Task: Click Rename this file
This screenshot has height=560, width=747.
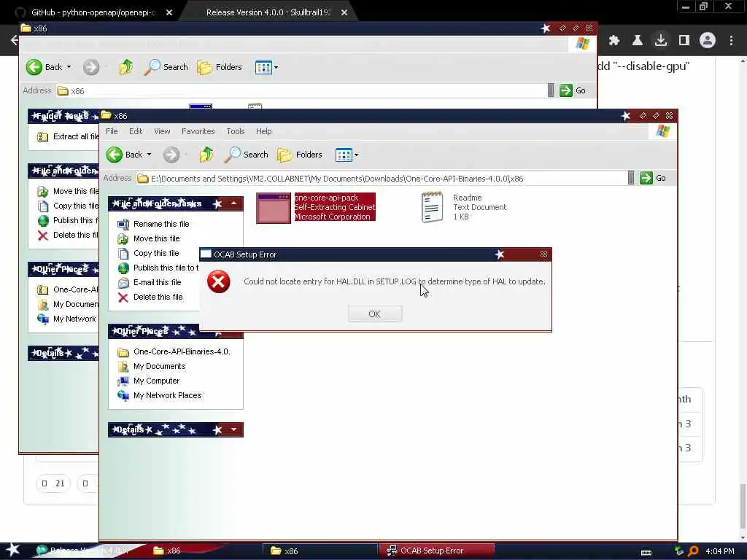Action: [161, 224]
